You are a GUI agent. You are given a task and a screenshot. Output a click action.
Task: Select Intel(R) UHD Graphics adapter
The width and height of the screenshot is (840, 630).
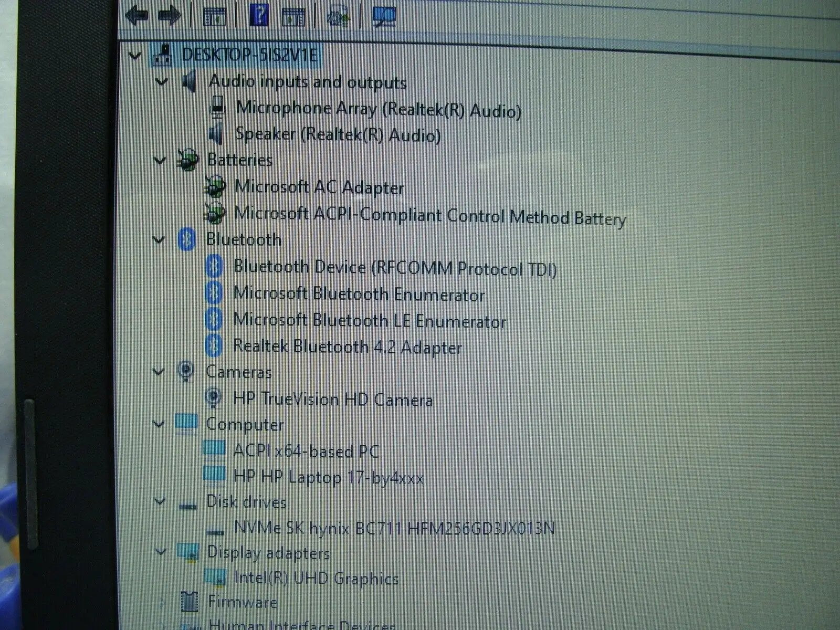(x=317, y=578)
